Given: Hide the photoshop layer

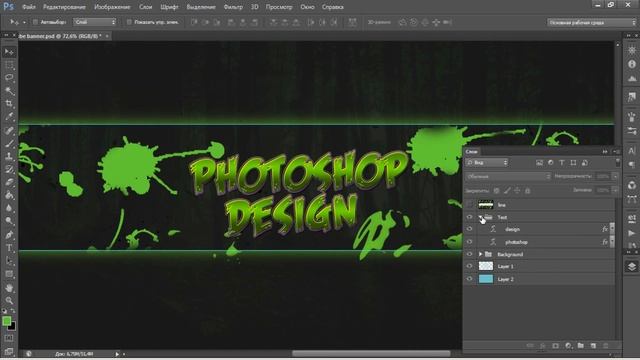Looking at the screenshot, I should coord(469,242).
